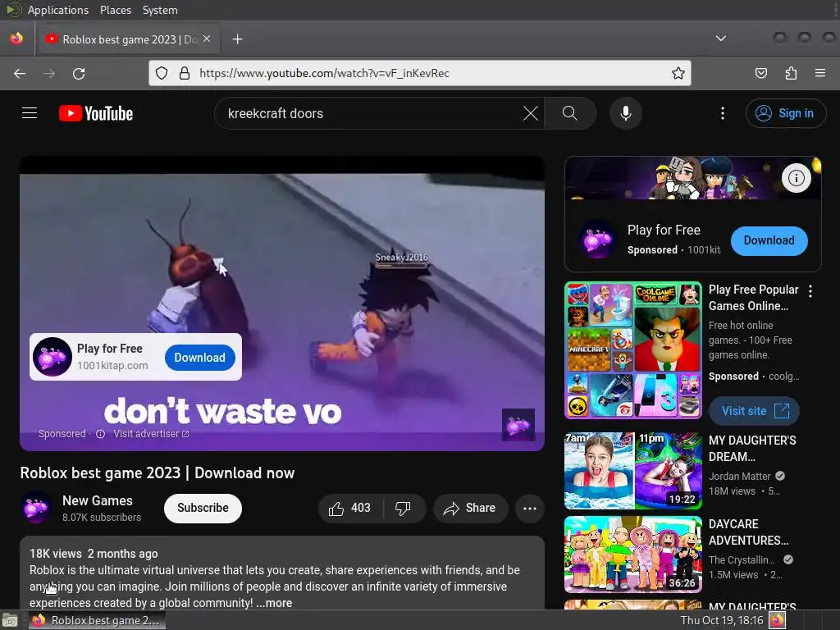840x630 pixels.
Task: Go back with the browser back arrow
Action: [x=20, y=73]
